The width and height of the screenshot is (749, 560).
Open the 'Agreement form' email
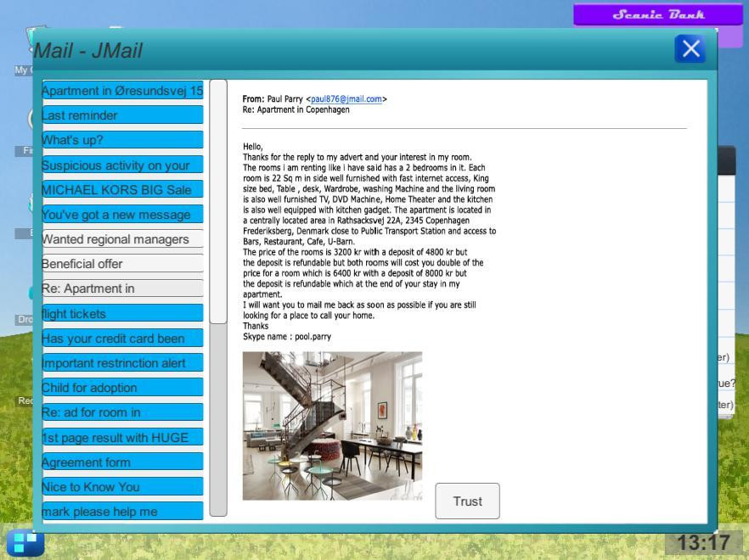pyautogui.click(x=122, y=462)
